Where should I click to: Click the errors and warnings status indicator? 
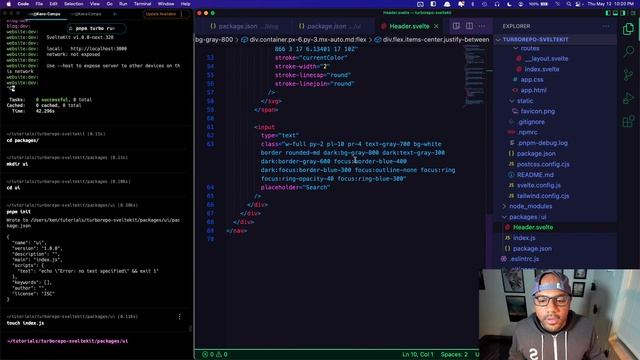click(215, 354)
